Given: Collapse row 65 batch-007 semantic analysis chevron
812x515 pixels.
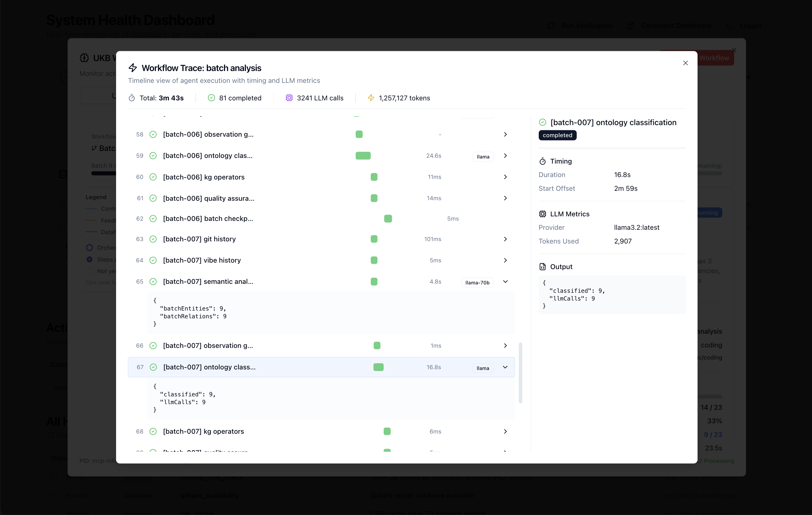Looking at the screenshot, I should 505,281.
